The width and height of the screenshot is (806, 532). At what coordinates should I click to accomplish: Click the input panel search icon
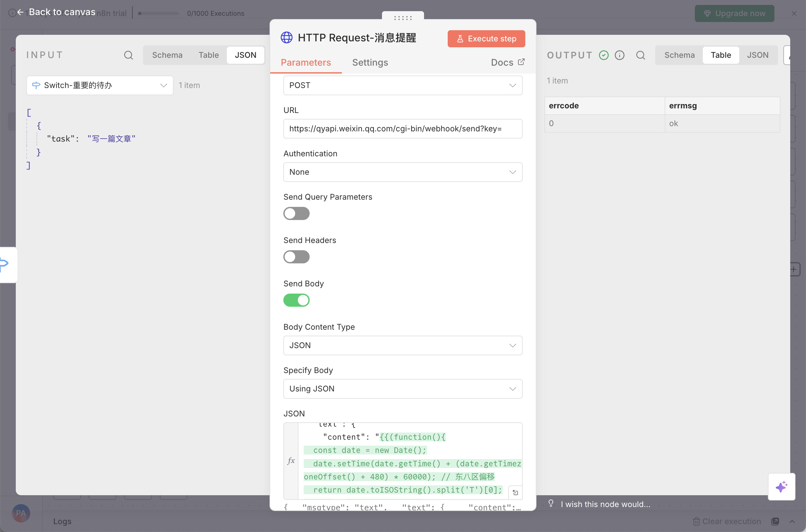[128, 55]
